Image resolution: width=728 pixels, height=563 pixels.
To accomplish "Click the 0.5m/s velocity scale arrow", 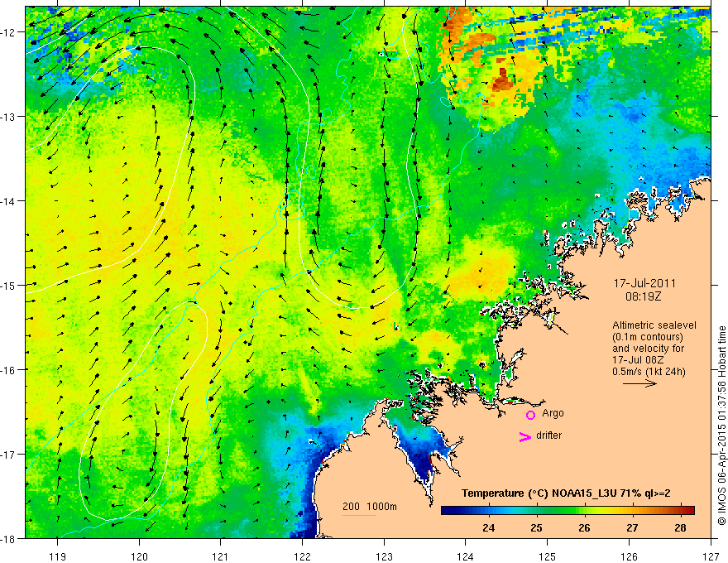I will coord(639,383).
